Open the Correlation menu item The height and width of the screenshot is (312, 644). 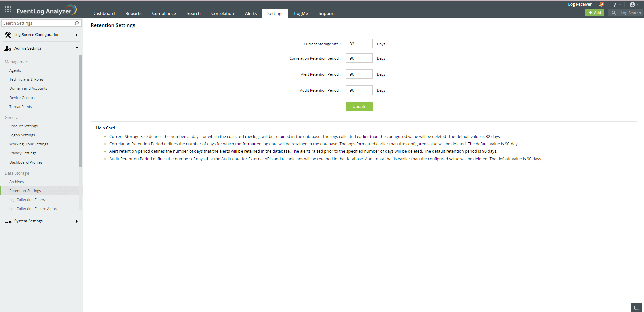[222, 13]
